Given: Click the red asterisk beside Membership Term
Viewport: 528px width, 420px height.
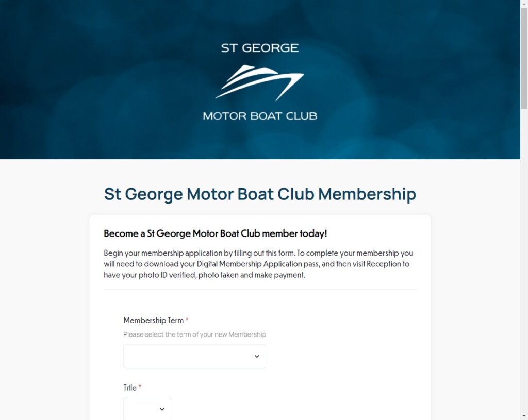Looking at the screenshot, I should (x=187, y=319).
